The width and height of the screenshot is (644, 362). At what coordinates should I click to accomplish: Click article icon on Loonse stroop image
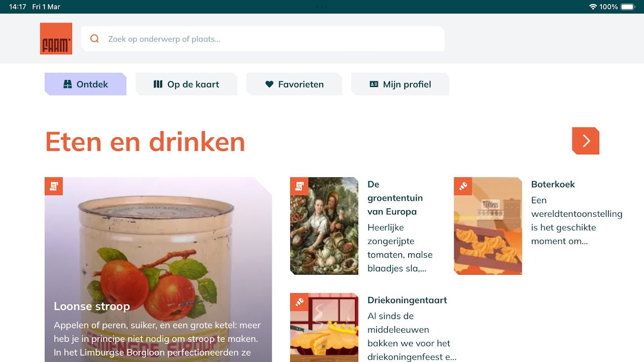54,186
